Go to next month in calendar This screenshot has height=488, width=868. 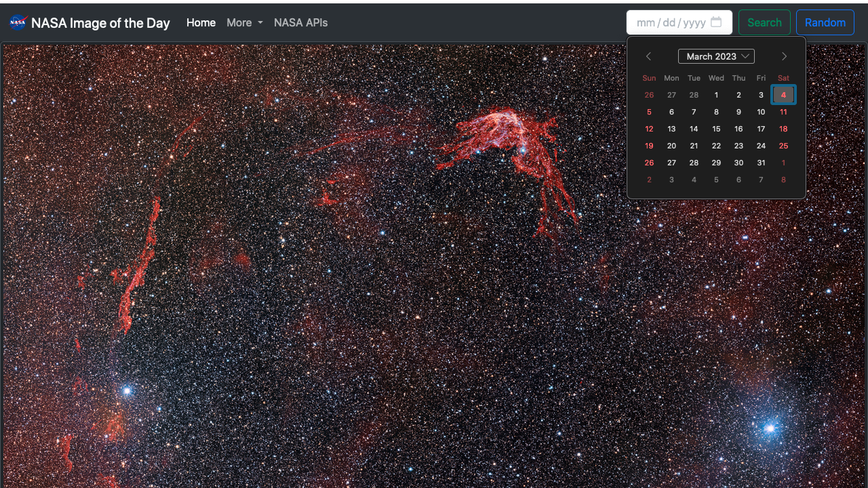784,56
